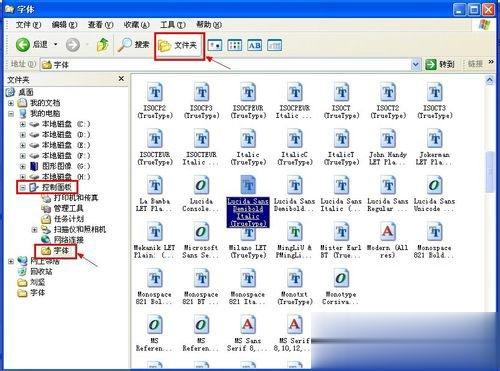The image size is (500, 371).
Task: Collapse the 控制面板 tree node
Action: 22,188
